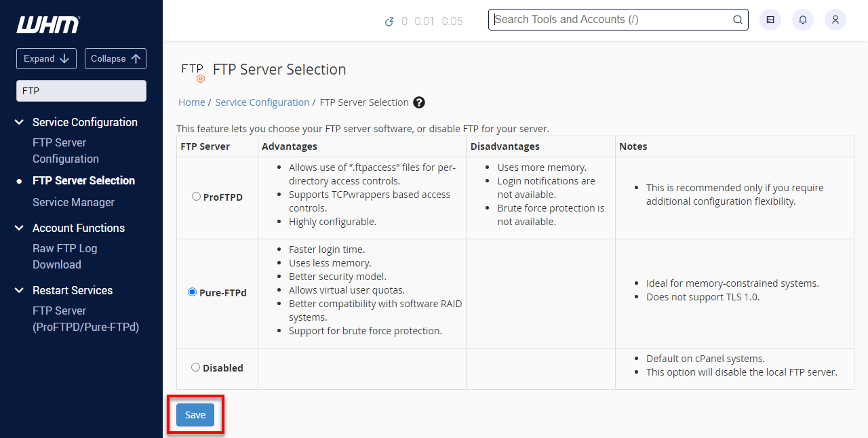Select the Pure-FTPd radio button
Screen dimensions: 868x438
coord(192,292)
